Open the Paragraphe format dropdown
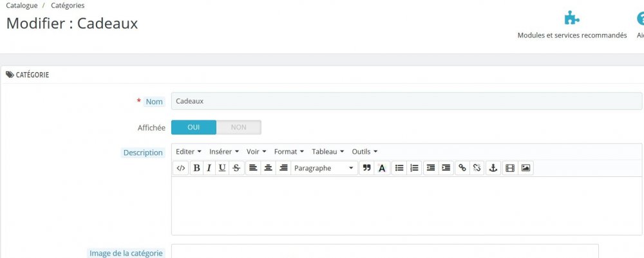This screenshot has height=258, width=644. pos(324,168)
